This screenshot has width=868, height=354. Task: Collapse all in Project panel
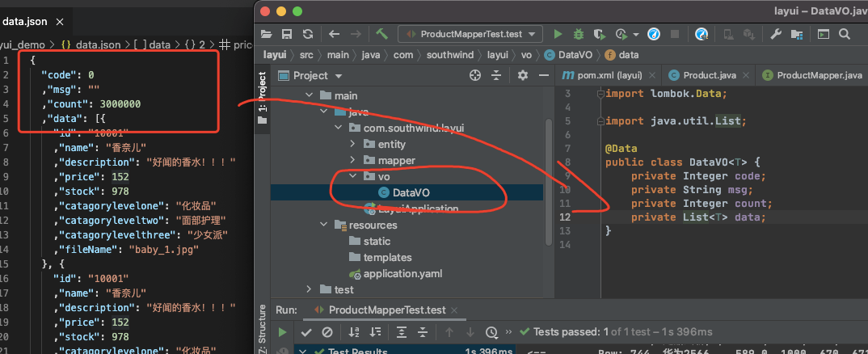(496, 75)
